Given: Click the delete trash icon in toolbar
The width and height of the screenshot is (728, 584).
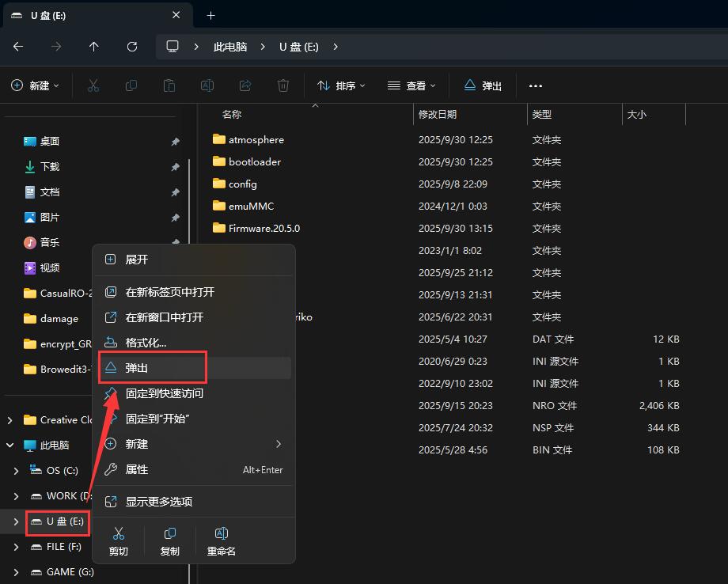Looking at the screenshot, I should 283,85.
